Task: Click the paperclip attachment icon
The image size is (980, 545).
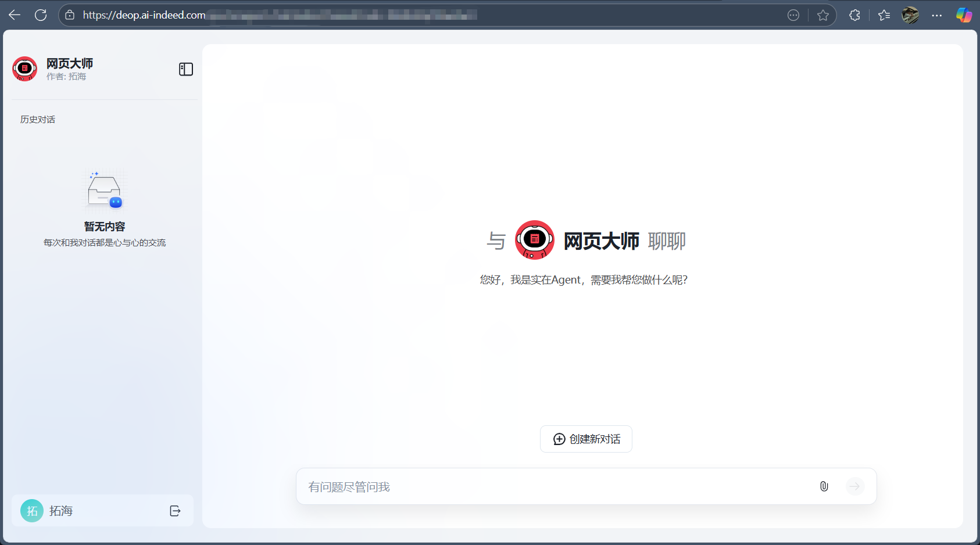Action: click(824, 486)
